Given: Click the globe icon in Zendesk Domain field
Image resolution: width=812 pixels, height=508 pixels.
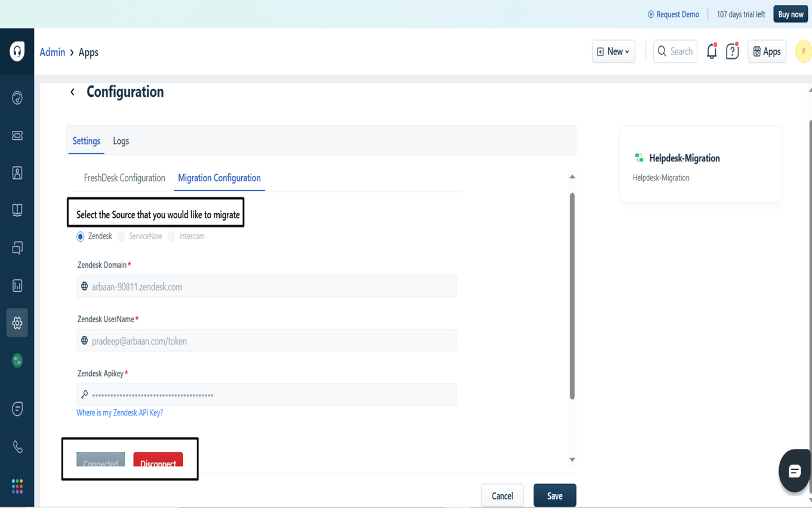Looking at the screenshot, I should coord(85,286).
